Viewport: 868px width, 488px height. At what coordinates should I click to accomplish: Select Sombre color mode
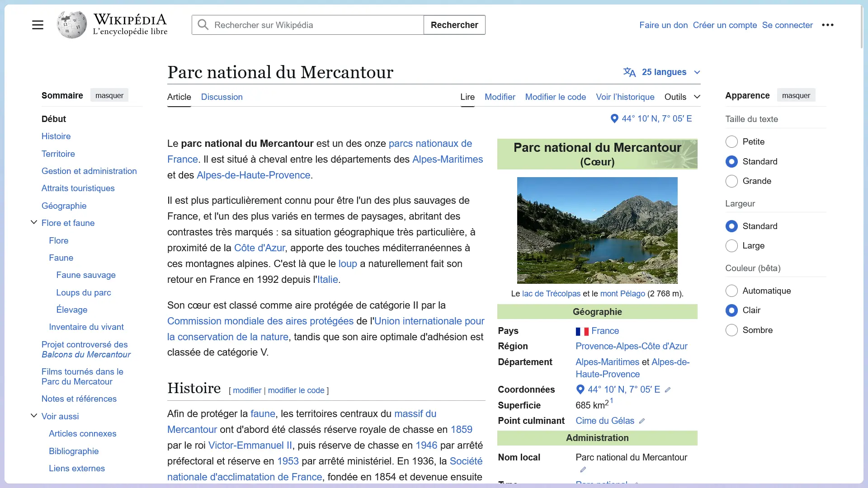tap(731, 330)
